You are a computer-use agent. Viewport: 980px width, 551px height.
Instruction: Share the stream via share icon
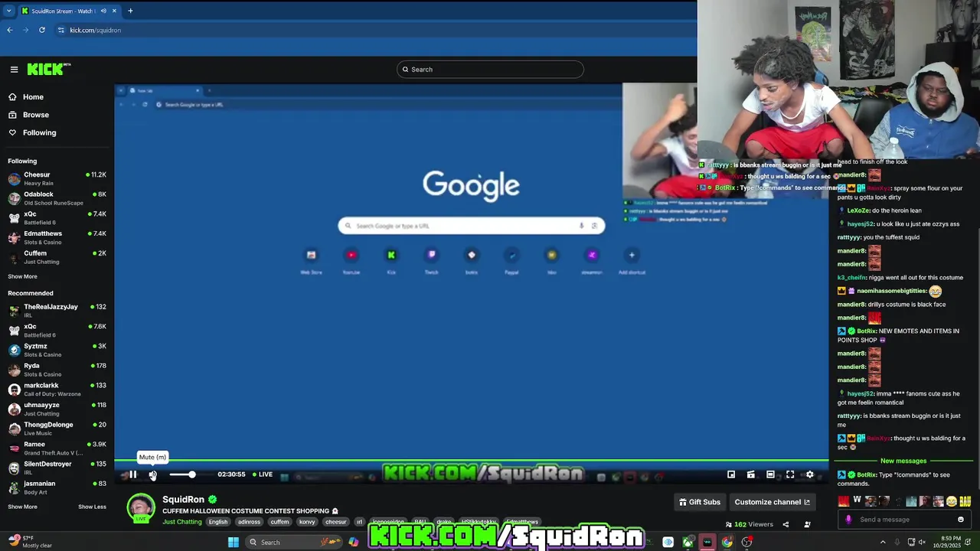(786, 524)
